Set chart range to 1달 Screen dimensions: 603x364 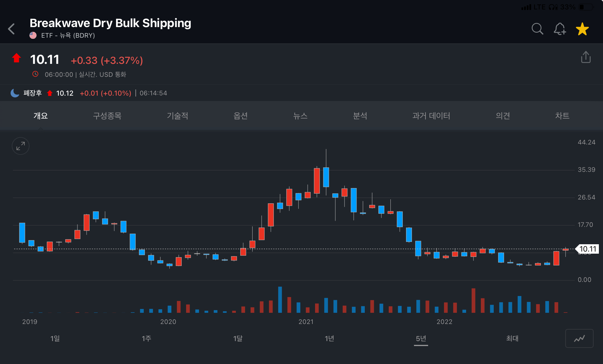click(x=238, y=338)
